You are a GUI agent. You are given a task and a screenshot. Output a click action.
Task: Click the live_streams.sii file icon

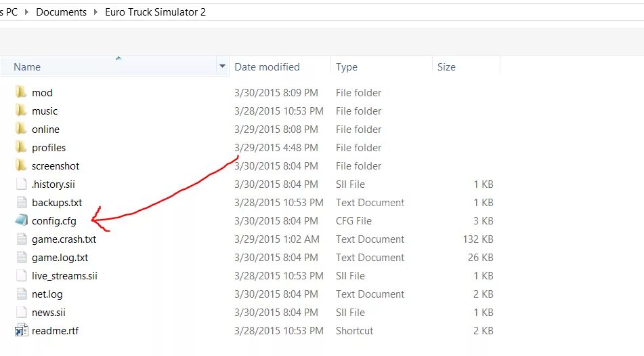coord(22,275)
